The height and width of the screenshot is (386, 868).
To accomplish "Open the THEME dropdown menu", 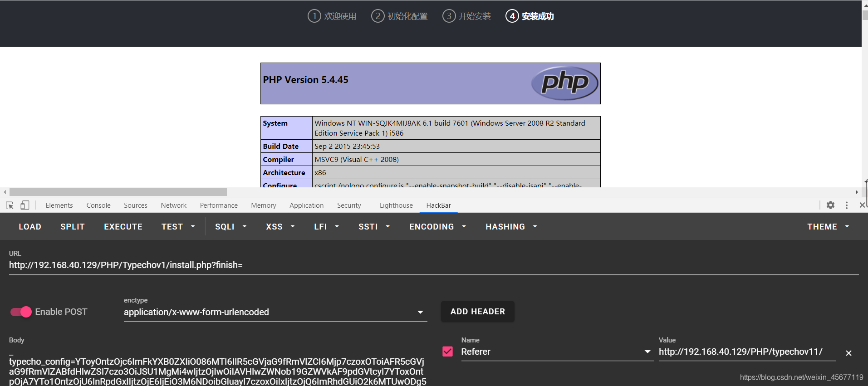I will [828, 226].
